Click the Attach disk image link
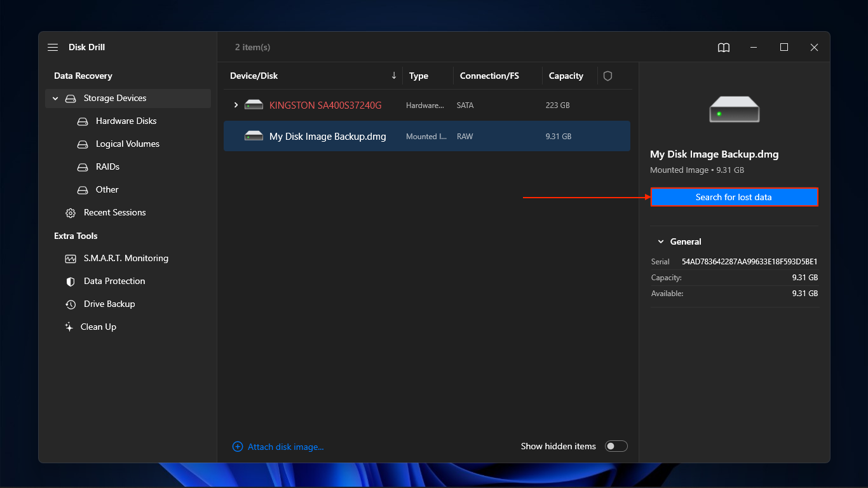 pyautogui.click(x=285, y=447)
